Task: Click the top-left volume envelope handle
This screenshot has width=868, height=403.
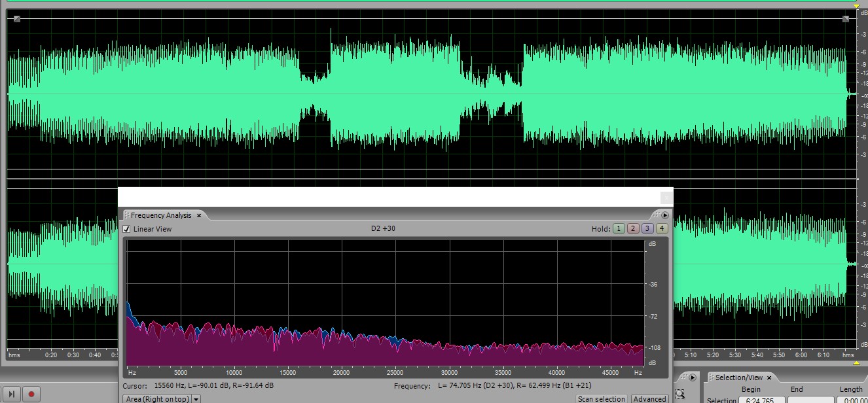Action: 16,19
